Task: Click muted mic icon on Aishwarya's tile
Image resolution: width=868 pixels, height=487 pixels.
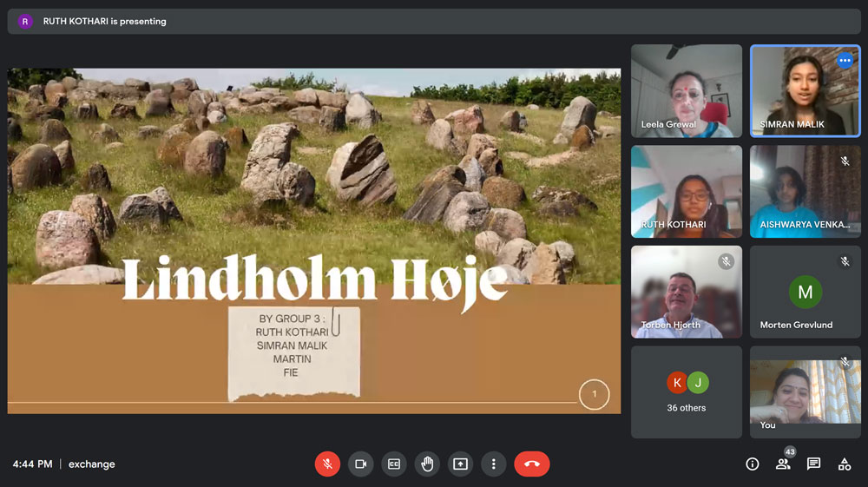Action: (845, 161)
